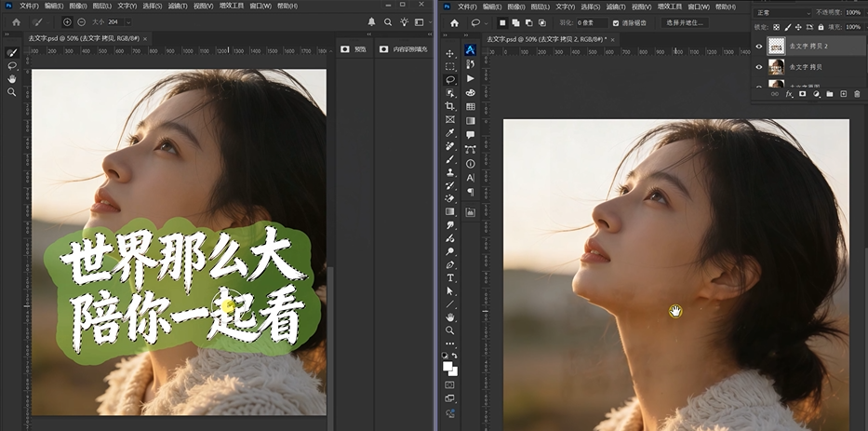Select the Gradient tool in left tool column
The height and width of the screenshot is (431, 868).
450,211
